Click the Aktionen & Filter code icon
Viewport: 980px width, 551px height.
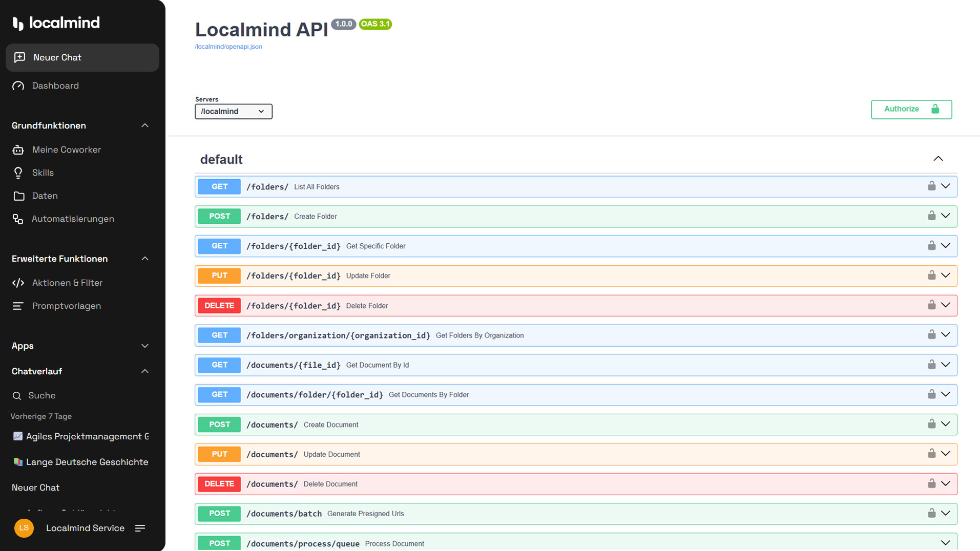[x=18, y=283]
